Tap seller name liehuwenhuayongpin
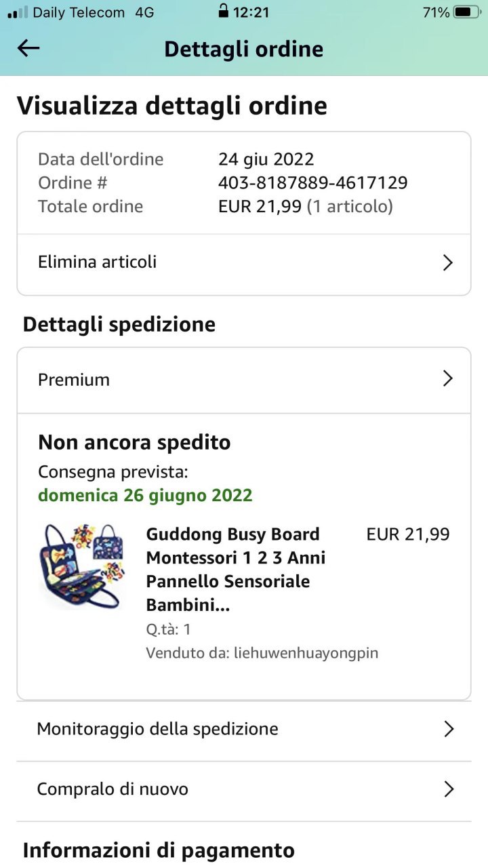The width and height of the screenshot is (488, 868). 306,653
